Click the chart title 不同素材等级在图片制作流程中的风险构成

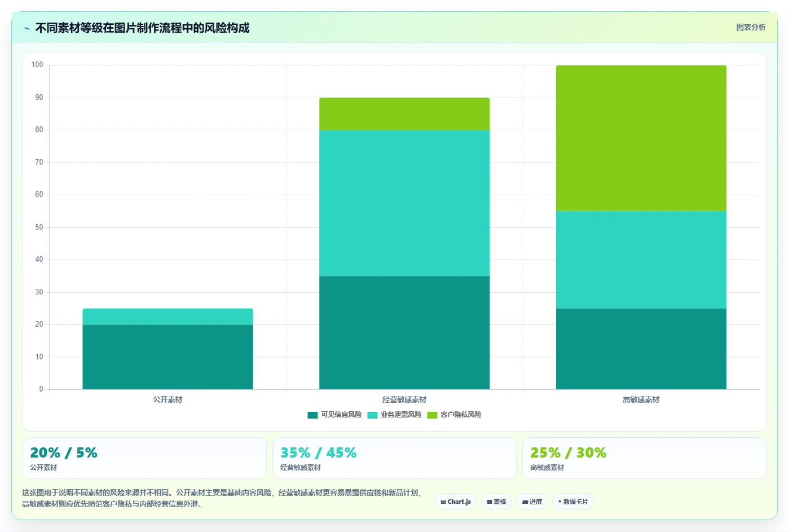(x=142, y=28)
